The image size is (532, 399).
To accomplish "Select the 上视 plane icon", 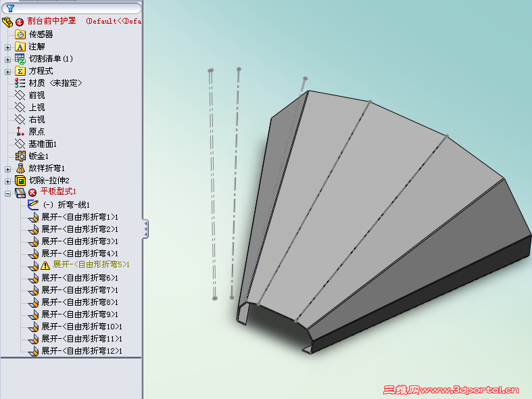I will point(20,108).
